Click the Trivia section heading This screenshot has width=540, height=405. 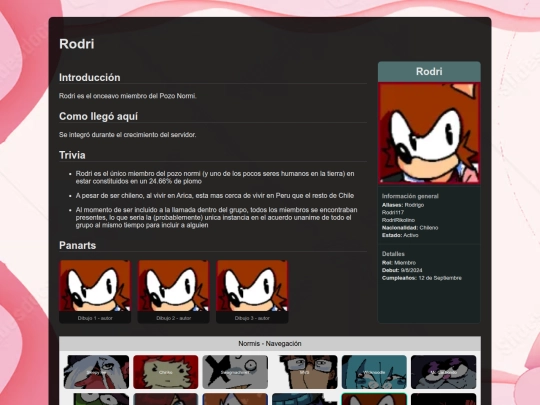[72, 155]
